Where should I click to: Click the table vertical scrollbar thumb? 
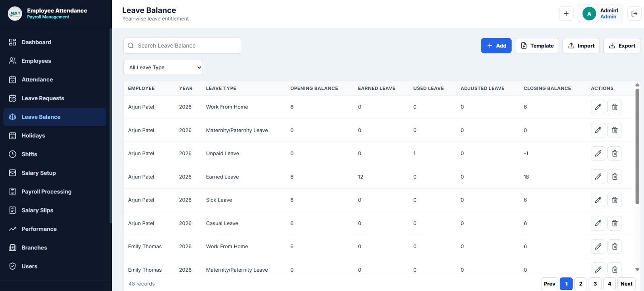[x=637, y=146]
